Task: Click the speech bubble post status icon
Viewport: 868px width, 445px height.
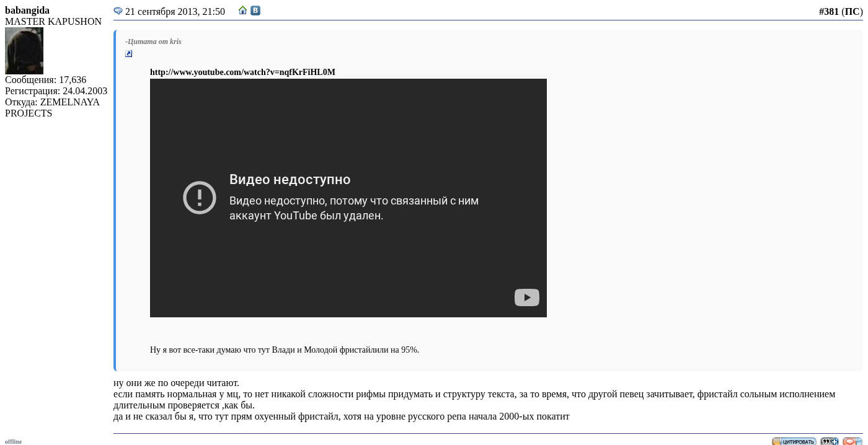Action: coord(118,11)
